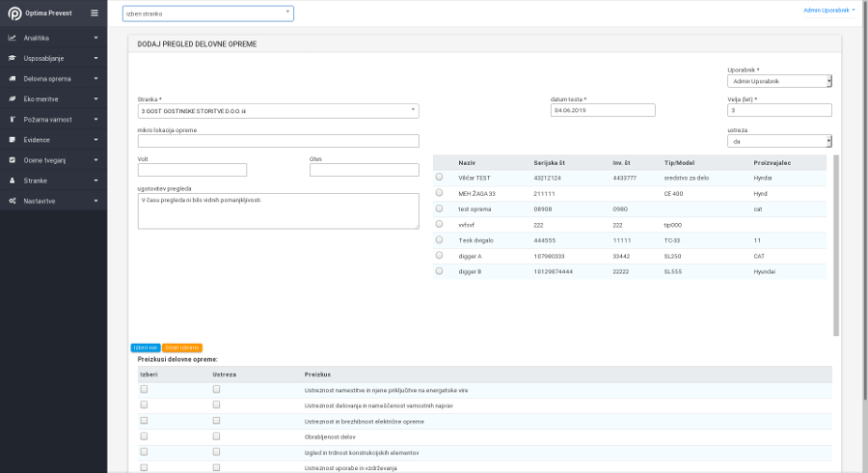Click the Usposabljanje graduation cap icon
Screen dimensions: 868x473
pyautogui.click(x=13, y=58)
